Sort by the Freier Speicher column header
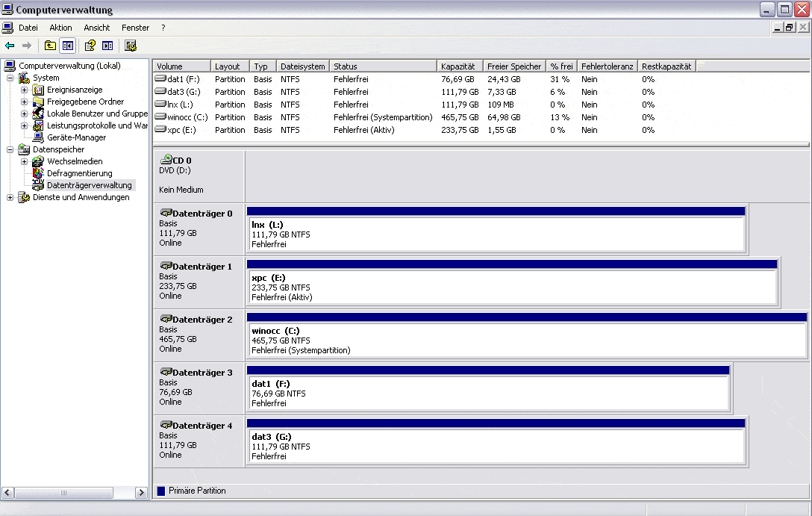 click(x=513, y=66)
